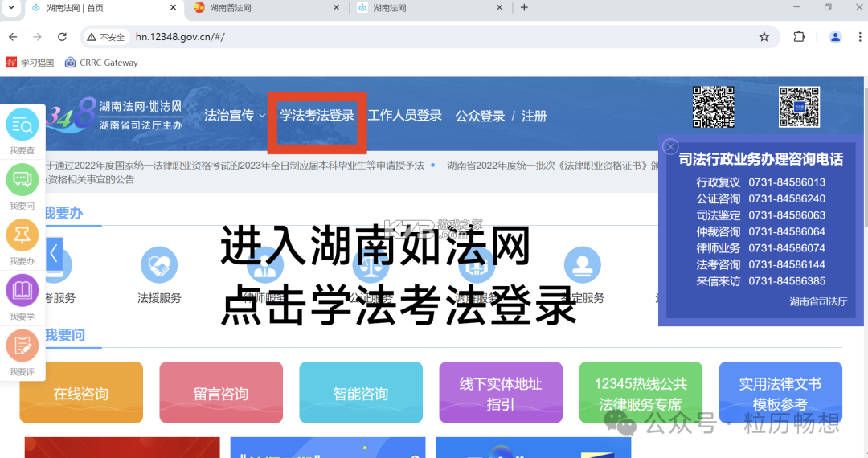The width and height of the screenshot is (868, 458).
Task: Close the consultation phone popup
Action: (670, 146)
